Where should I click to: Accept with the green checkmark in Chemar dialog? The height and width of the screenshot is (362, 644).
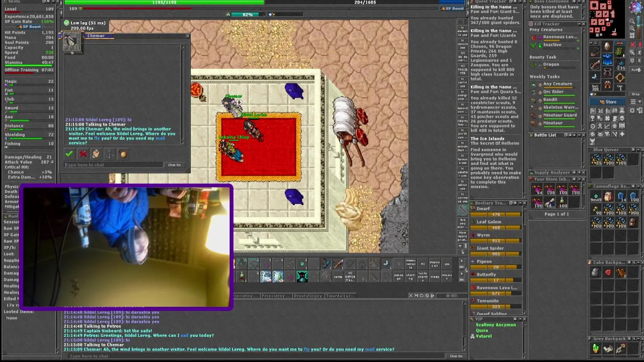pos(69,154)
